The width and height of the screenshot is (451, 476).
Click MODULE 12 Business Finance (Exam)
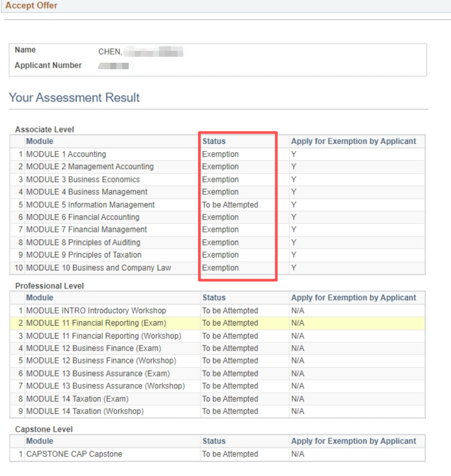tap(94, 348)
